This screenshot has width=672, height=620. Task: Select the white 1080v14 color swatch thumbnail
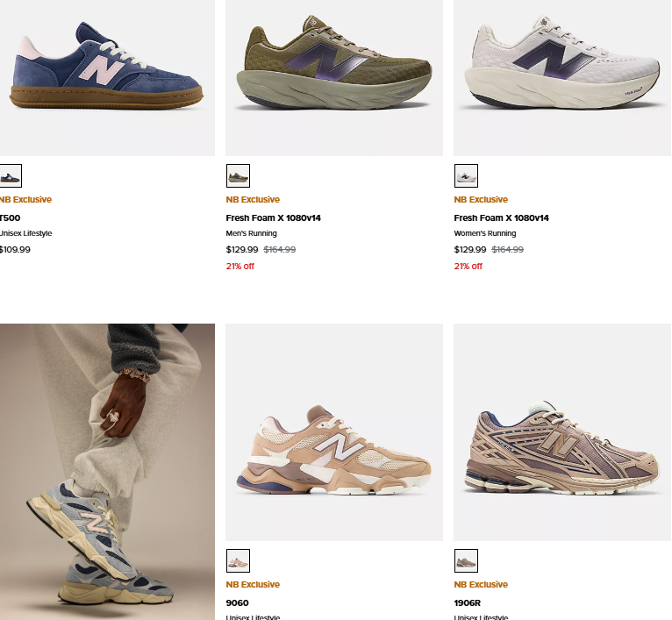click(x=466, y=175)
